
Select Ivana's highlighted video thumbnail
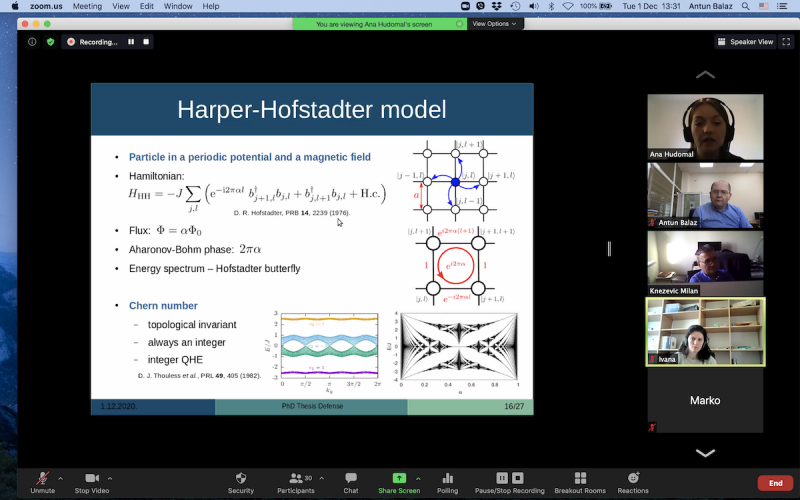pos(706,332)
